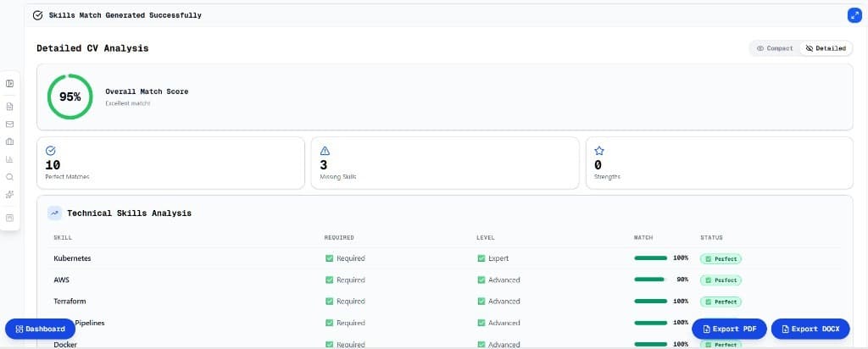Open the magnifier search icon in sidebar
Viewport: 868px width, 349px height.
9,177
